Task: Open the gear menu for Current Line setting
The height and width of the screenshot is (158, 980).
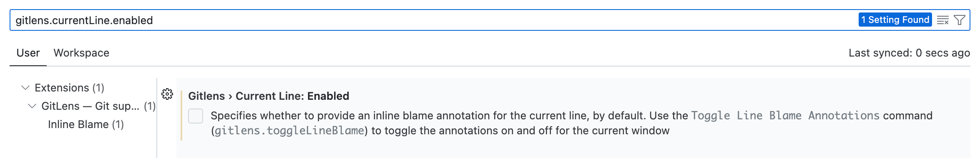Action: (167, 94)
